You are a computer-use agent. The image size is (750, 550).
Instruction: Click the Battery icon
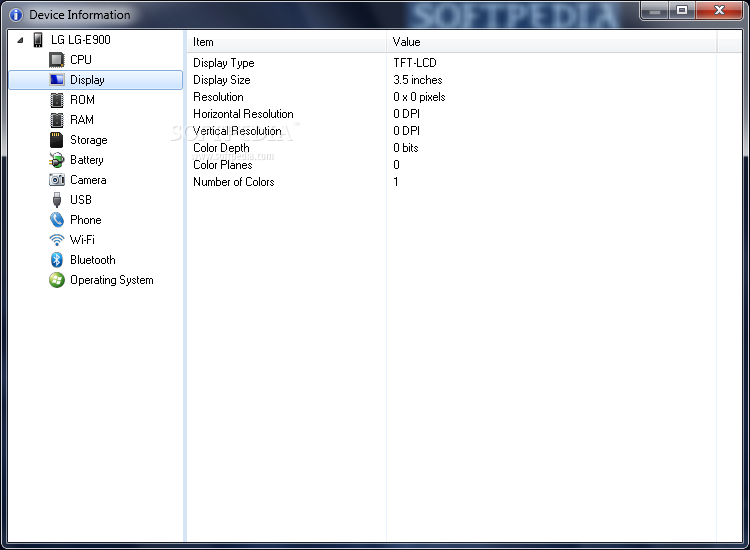[x=56, y=160]
